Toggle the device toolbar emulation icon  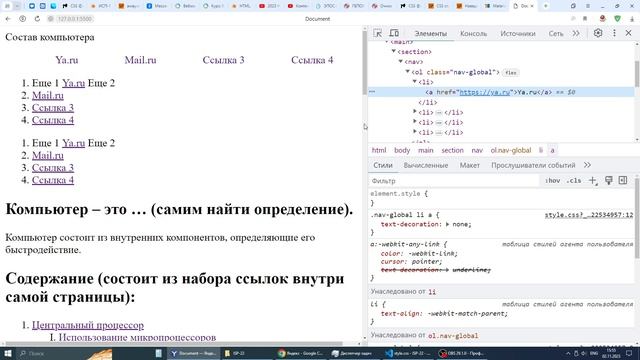tap(394, 33)
